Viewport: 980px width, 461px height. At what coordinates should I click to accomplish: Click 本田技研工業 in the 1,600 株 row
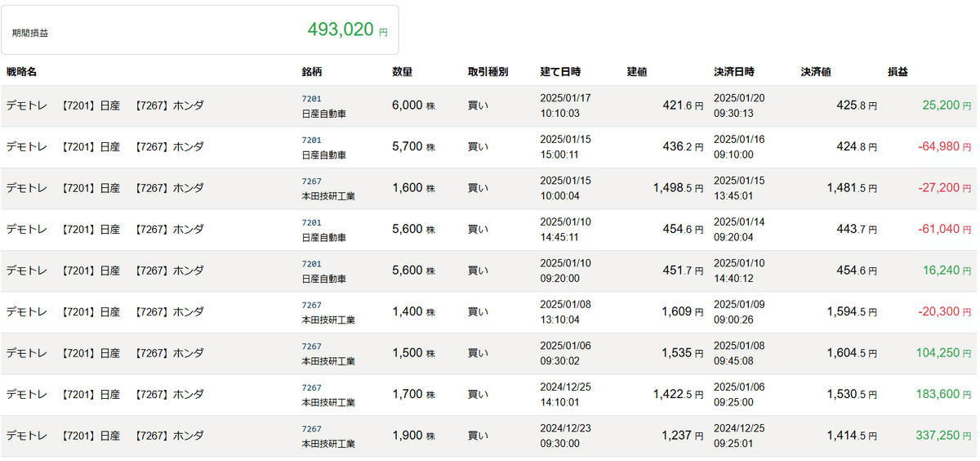328,196
